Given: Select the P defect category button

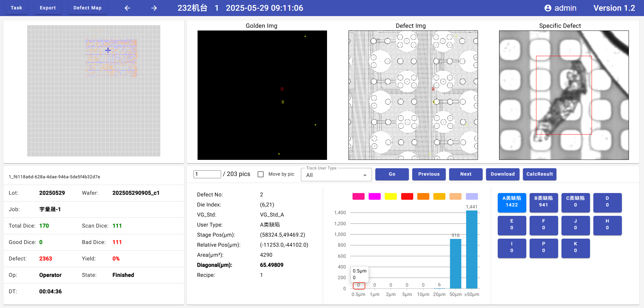Looking at the screenshot, I should tap(544, 248).
